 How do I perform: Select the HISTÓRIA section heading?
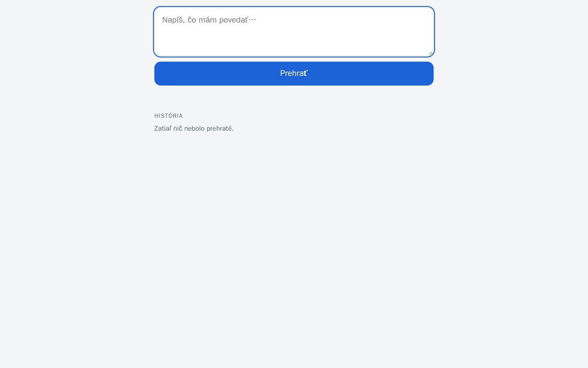pyautogui.click(x=169, y=116)
